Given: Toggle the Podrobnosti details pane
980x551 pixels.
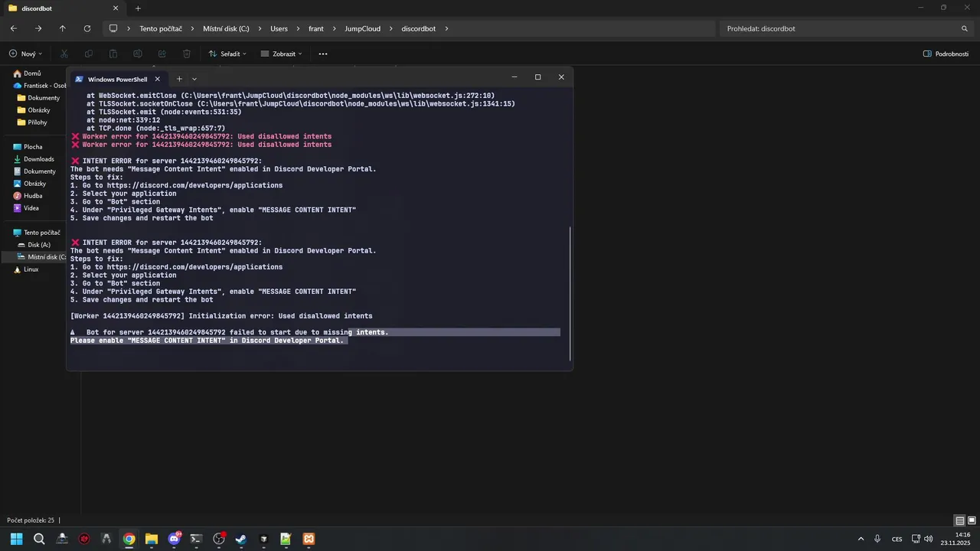Looking at the screenshot, I should [x=946, y=54].
